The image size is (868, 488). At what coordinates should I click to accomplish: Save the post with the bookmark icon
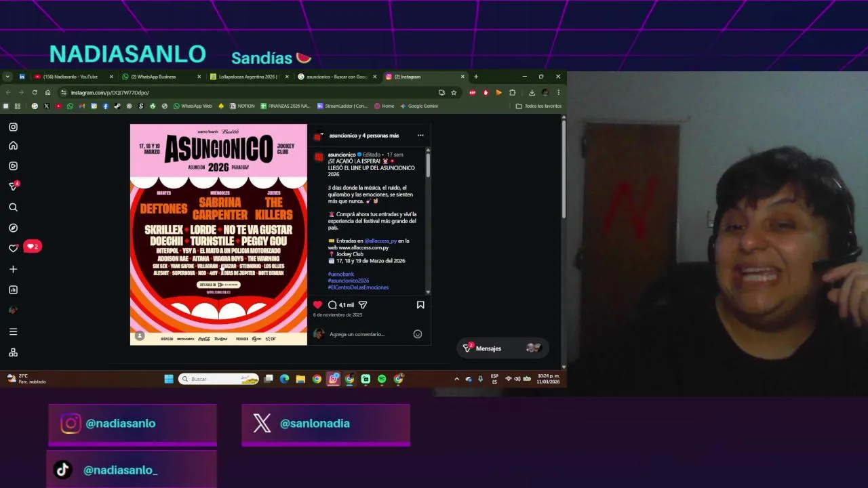point(420,305)
